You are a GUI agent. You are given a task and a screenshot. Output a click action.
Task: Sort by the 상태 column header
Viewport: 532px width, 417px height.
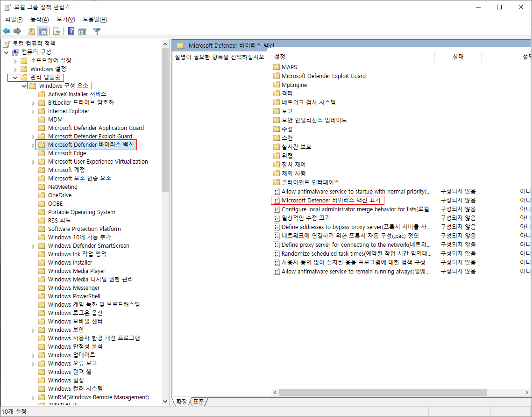(458, 57)
